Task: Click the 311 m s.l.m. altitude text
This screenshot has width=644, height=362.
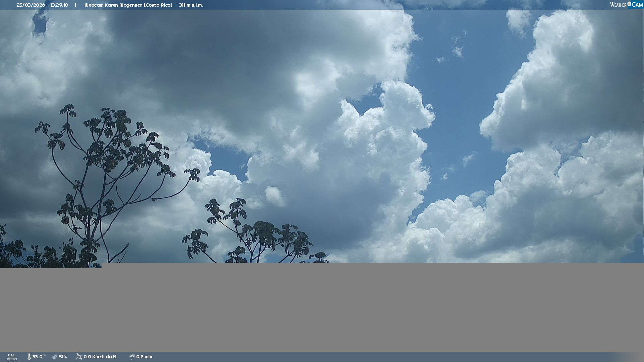Action: click(x=191, y=5)
